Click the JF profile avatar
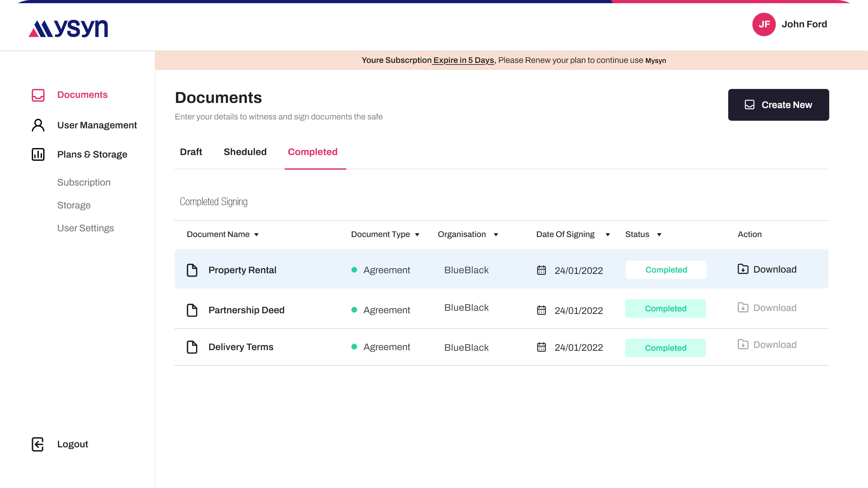This screenshot has width=868, height=488. pos(764,24)
